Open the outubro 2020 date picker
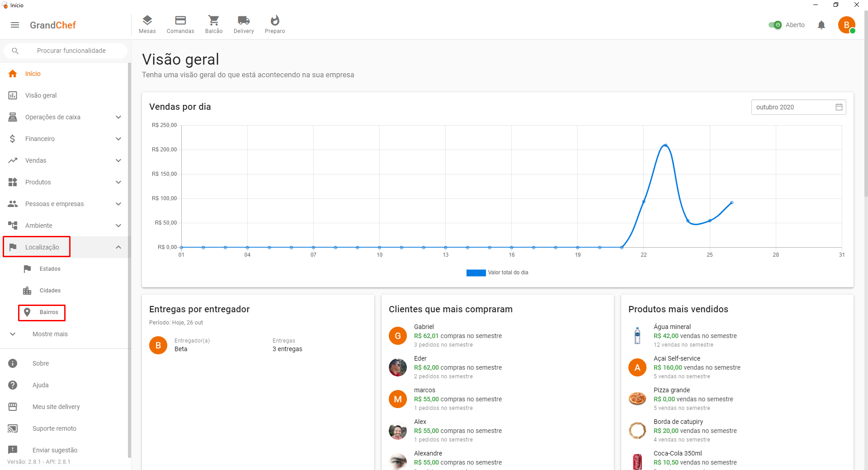This screenshot has height=470, width=868. pos(798,107)
